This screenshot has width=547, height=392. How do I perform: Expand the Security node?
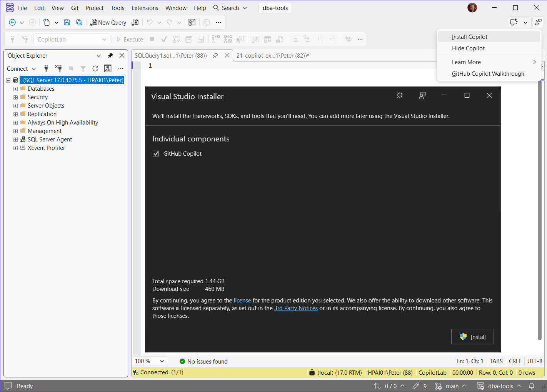(15, 97)
